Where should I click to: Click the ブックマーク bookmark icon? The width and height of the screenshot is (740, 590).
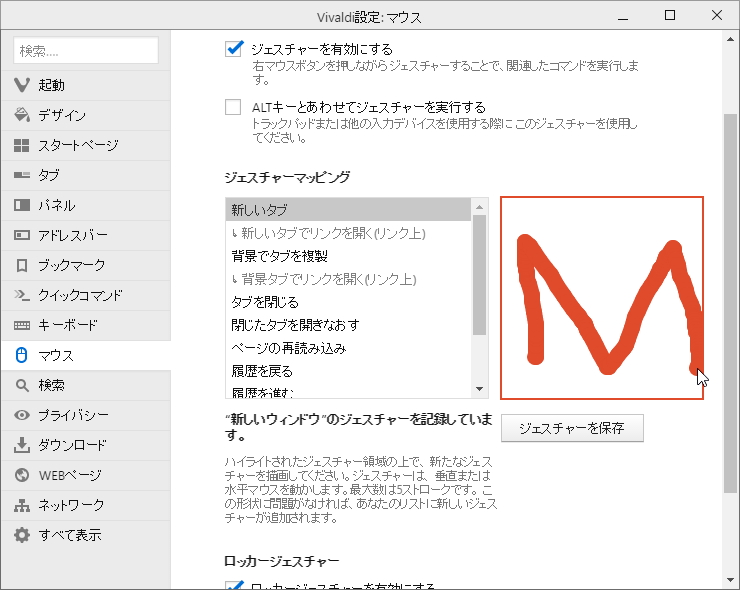22,265
